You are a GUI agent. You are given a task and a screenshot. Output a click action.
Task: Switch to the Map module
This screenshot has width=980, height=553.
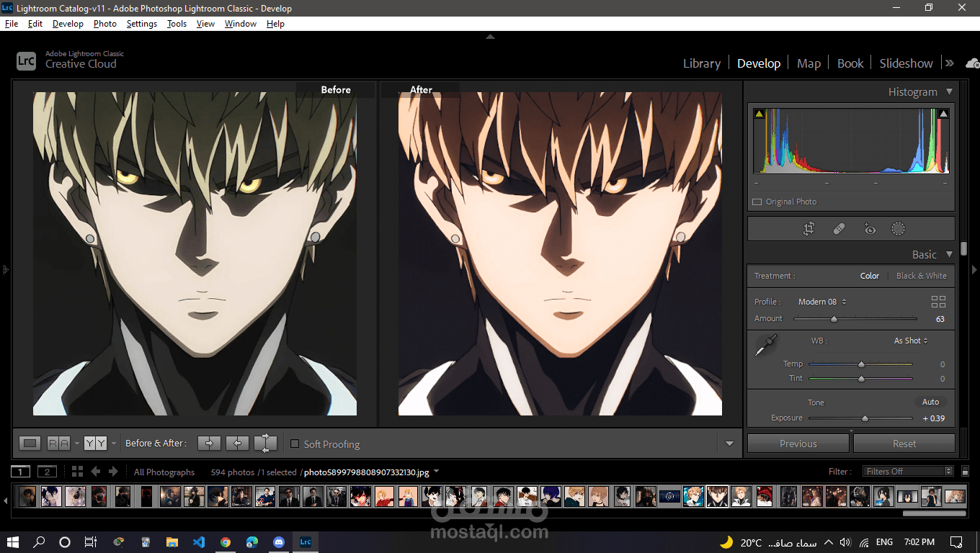coord(808,63)
